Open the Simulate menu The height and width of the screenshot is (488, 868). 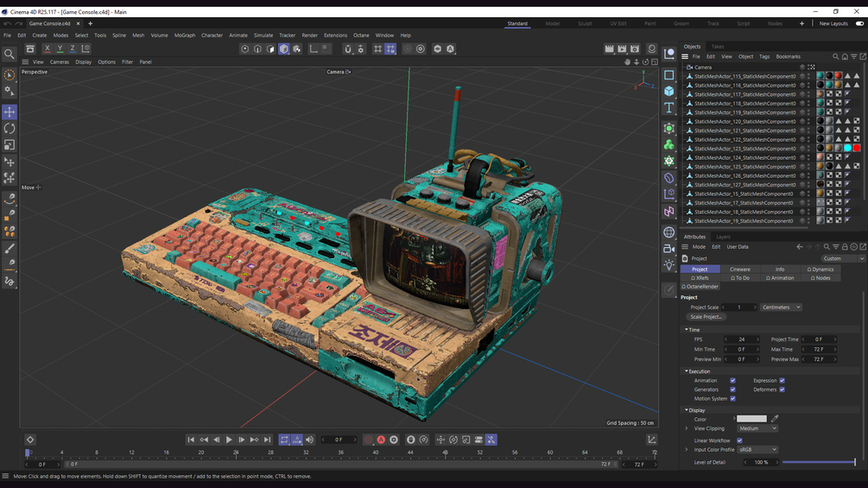click(263, 35)
